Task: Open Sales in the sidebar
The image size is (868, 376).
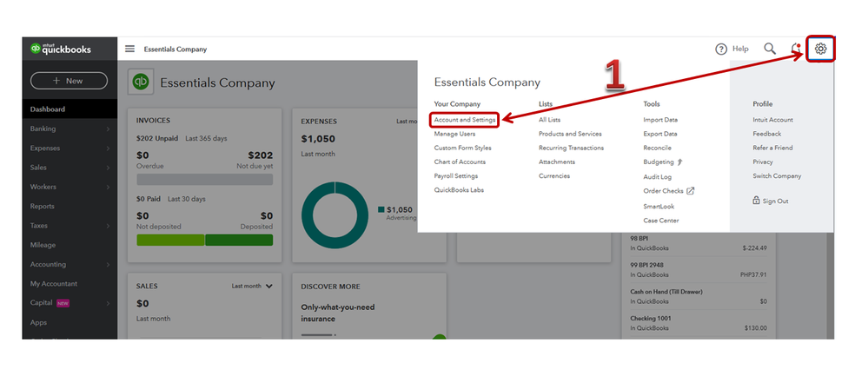Action: click(39, 168)
